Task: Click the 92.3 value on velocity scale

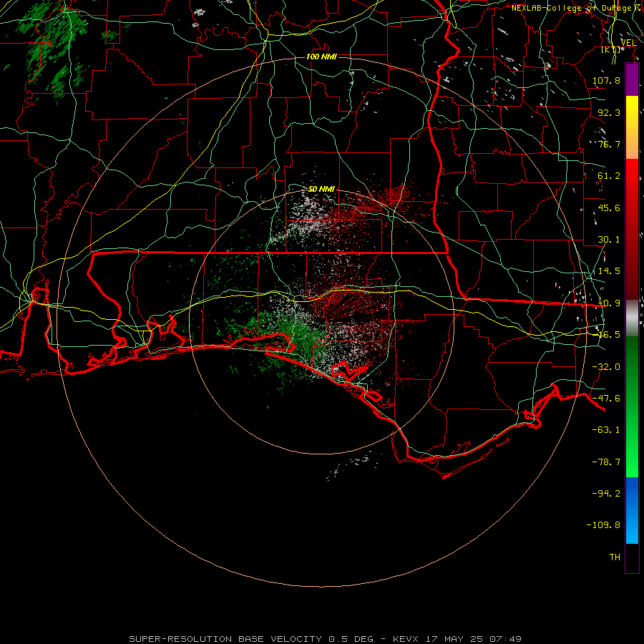Action: pos(609,112)
